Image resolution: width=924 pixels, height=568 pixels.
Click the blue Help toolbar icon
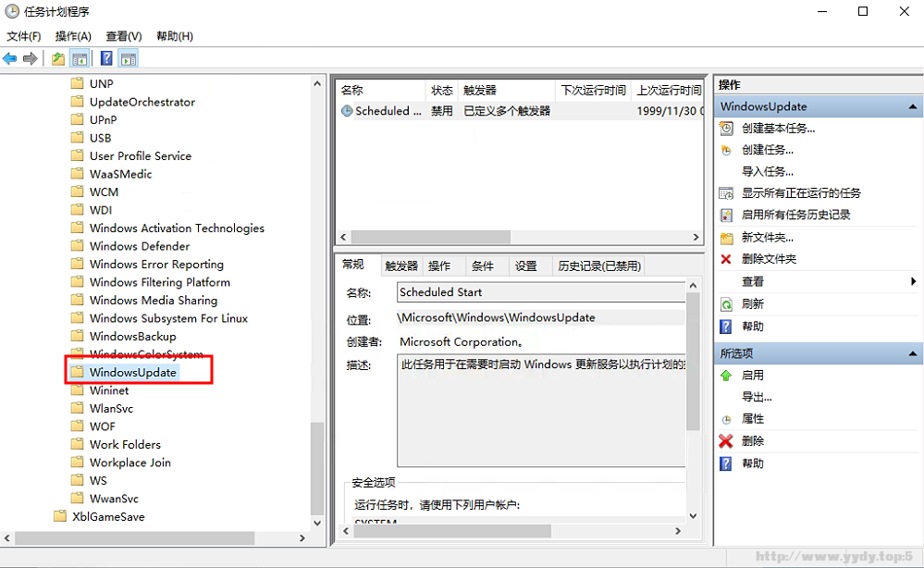(106, 59)
